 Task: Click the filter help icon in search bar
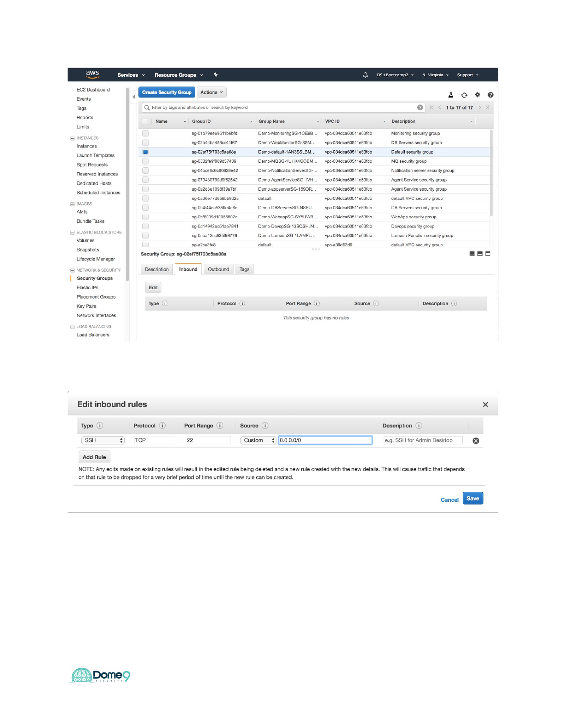tap(420, 108)
